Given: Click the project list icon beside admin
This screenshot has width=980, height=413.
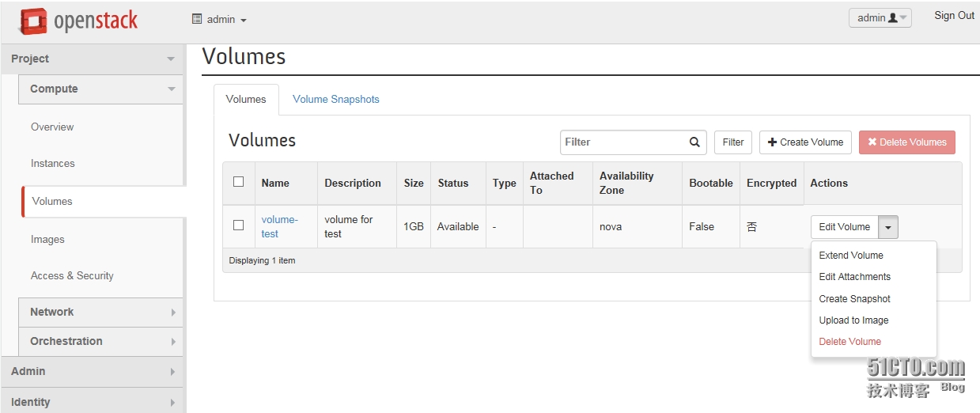Looking at the screenshot, I should (197, 19).
